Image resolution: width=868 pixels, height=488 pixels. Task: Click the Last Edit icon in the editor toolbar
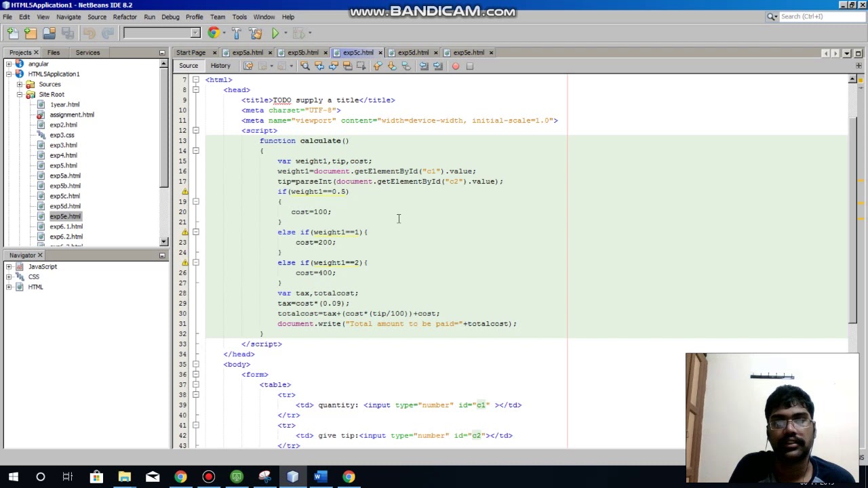248,66
